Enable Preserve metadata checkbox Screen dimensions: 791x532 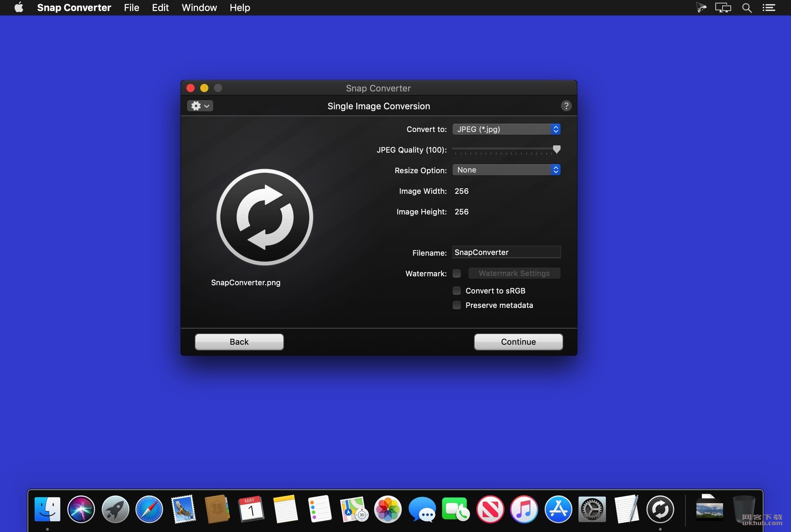coord(457,305)
